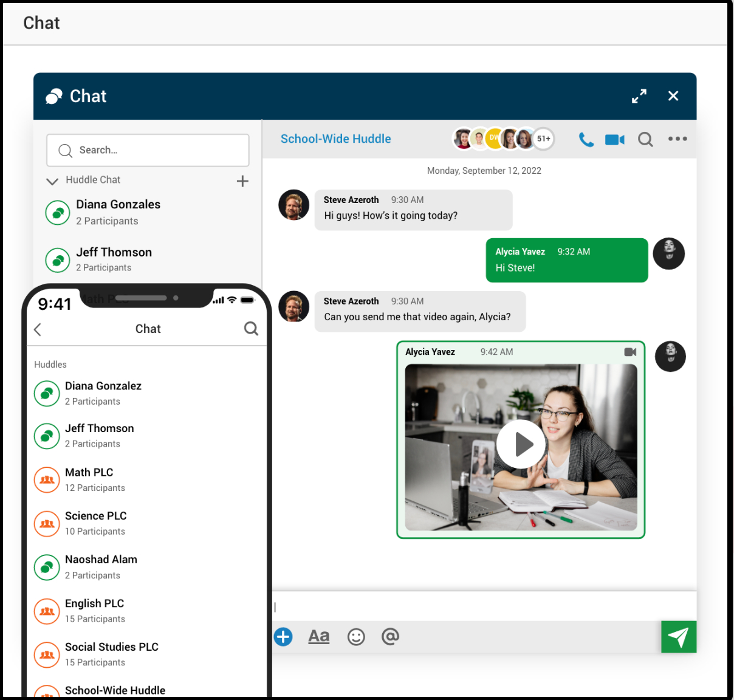Click the message input field
The image size is (734, 700).
coord(484,606)
